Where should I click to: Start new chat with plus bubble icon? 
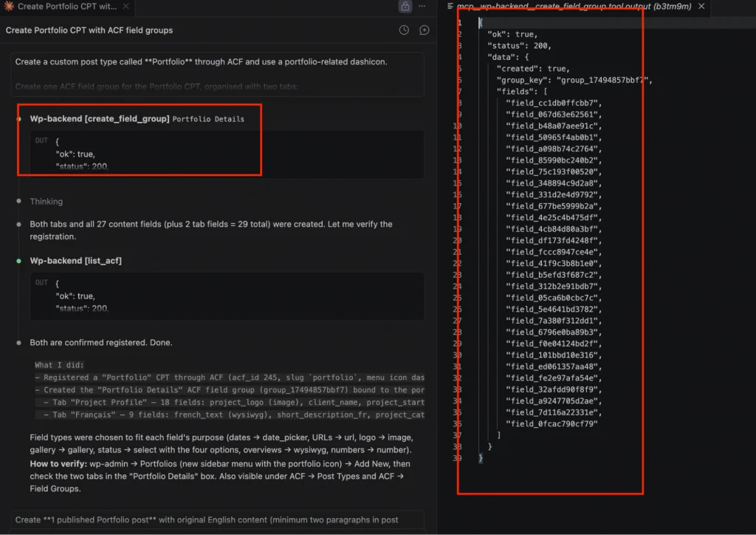[x=425, y=30]
